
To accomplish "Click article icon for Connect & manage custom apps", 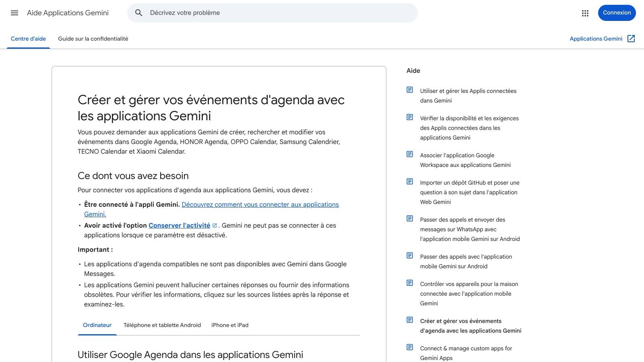I will click(x=410, y=347).
